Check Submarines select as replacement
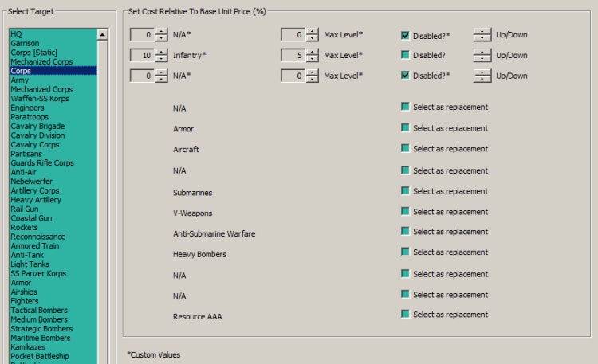Viewport: 598px width, 364px height. pyautogui.click(x=406, y=191)
